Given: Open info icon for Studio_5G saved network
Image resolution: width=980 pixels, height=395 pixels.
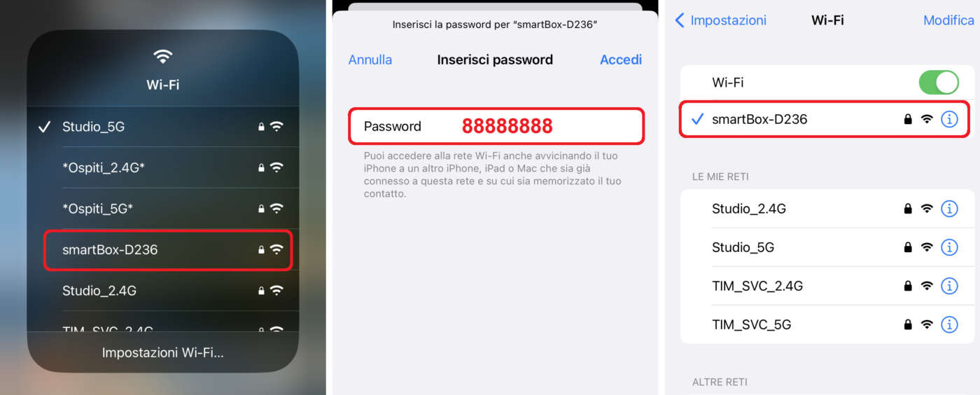Looking at the screenshot, I should click(x=949, y=247).
